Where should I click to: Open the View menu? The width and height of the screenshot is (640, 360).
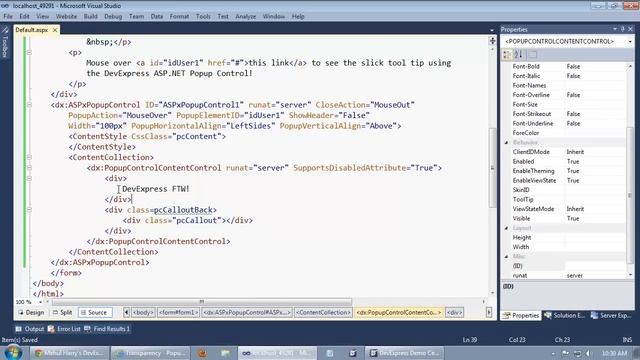click(x=42, y=16)
